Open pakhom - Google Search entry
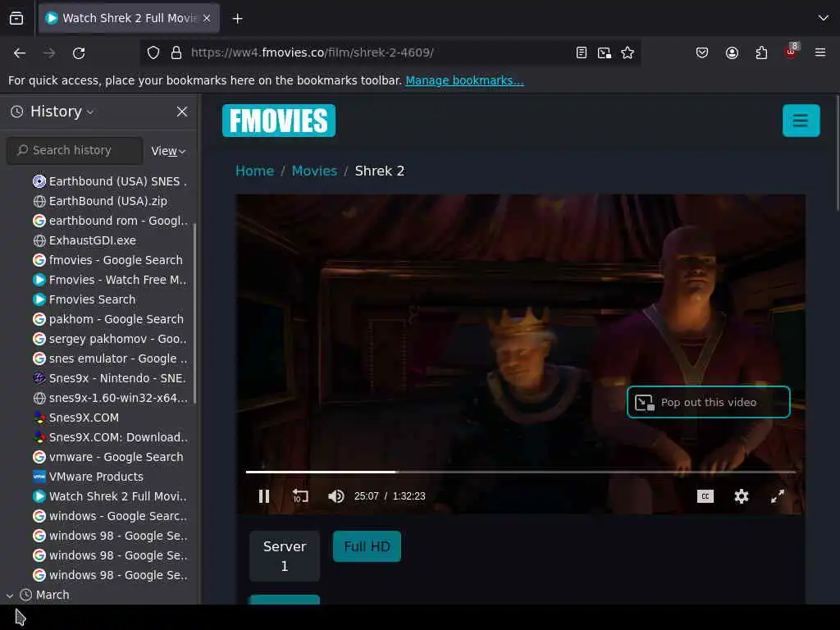This screenshot has width=840, height=630. [108, 319]
